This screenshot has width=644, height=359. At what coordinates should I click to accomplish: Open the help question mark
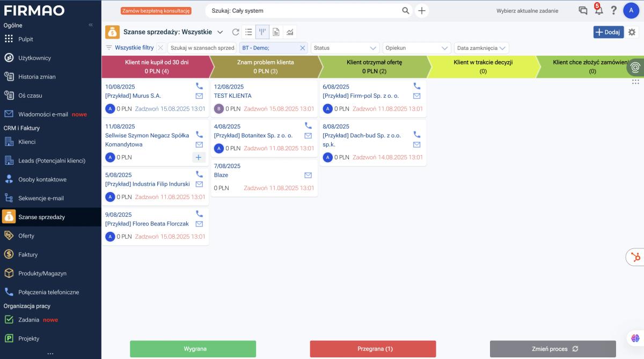click(x=614, y=10)
